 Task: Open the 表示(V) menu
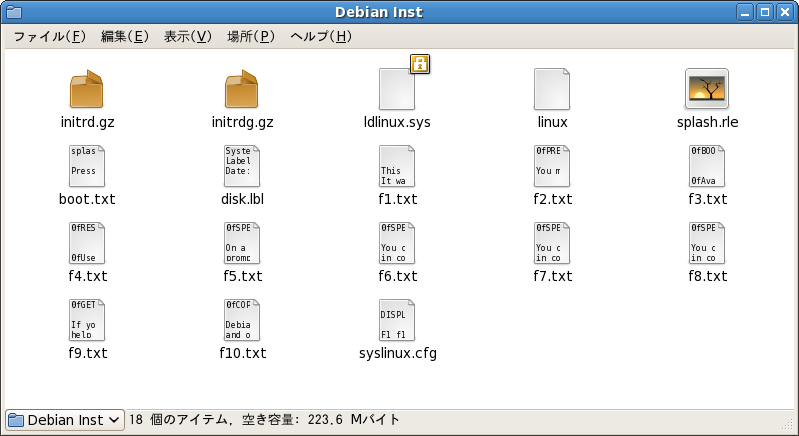188,37
